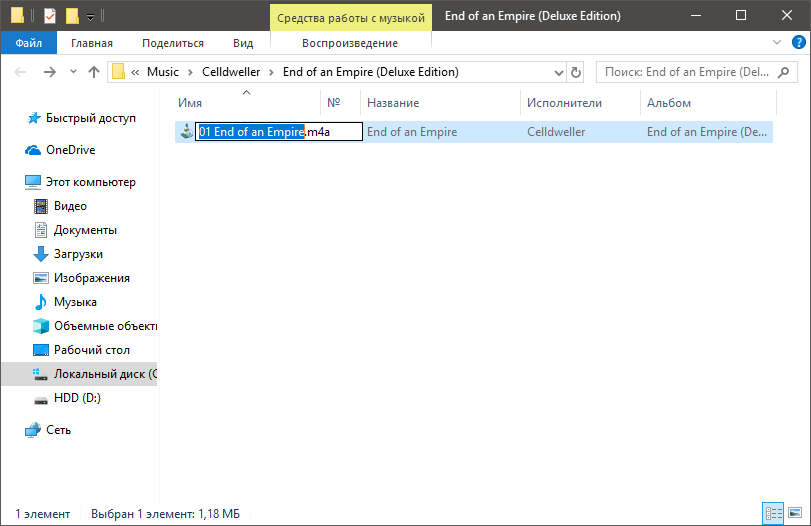
Task: Refresh the folder via address bar icon
Action: (x=575, y=72)
